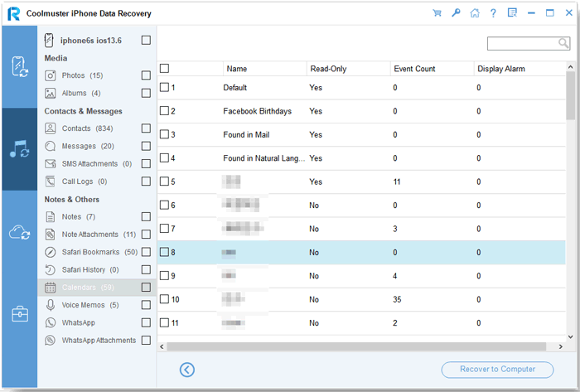
Task: Sort by Name column header
Action: [x=265, y=69]
